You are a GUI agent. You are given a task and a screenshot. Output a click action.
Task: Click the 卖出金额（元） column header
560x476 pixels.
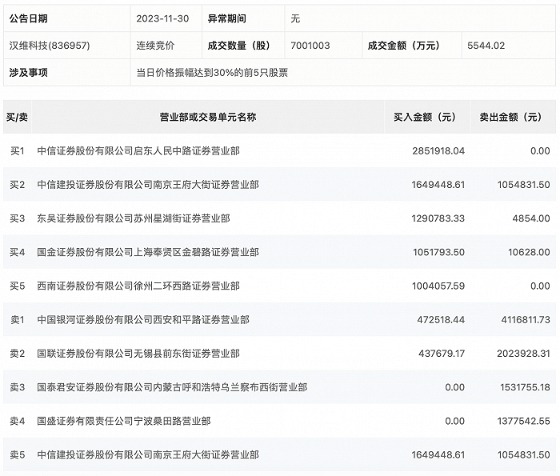(x=511, y=117)
